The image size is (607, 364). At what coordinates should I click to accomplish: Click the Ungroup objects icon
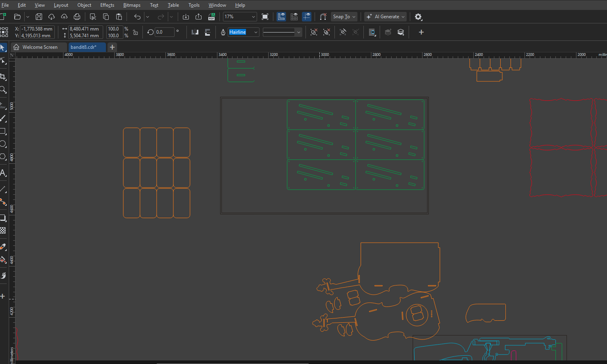314,32
